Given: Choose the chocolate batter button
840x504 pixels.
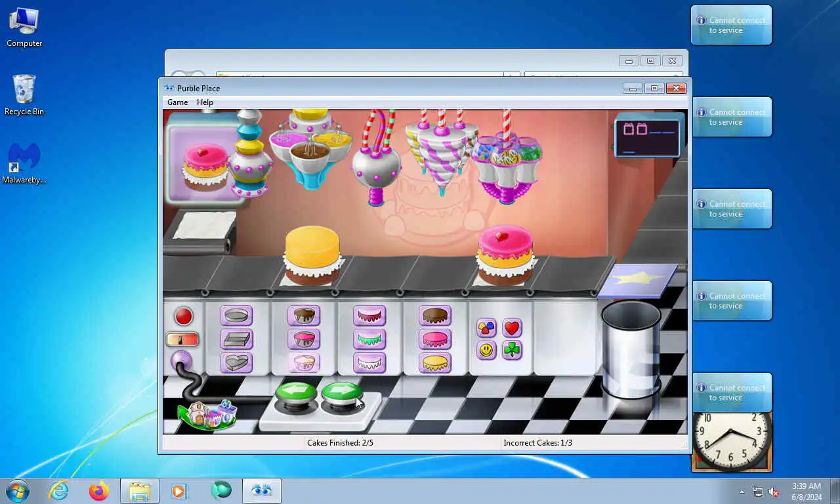Looking at the screenshot, I should pos(304,316).
